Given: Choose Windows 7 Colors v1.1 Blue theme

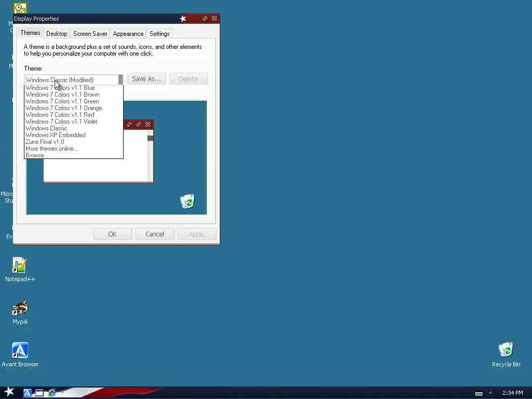Looking at the screenshot, I should point(74,88).
